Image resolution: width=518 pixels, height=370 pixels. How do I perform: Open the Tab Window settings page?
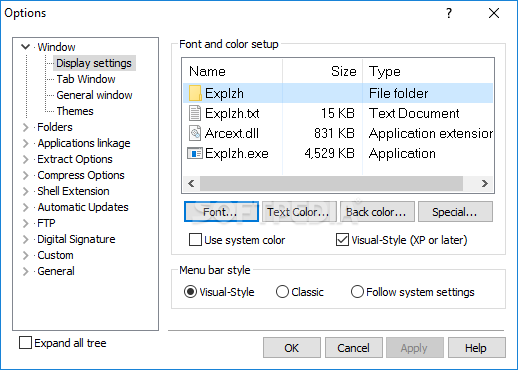(86, 79)
